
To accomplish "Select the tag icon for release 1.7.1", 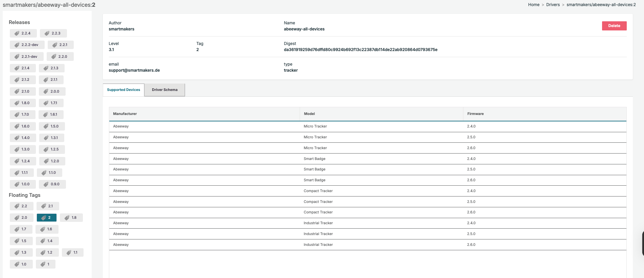I will tap(46, 103).
